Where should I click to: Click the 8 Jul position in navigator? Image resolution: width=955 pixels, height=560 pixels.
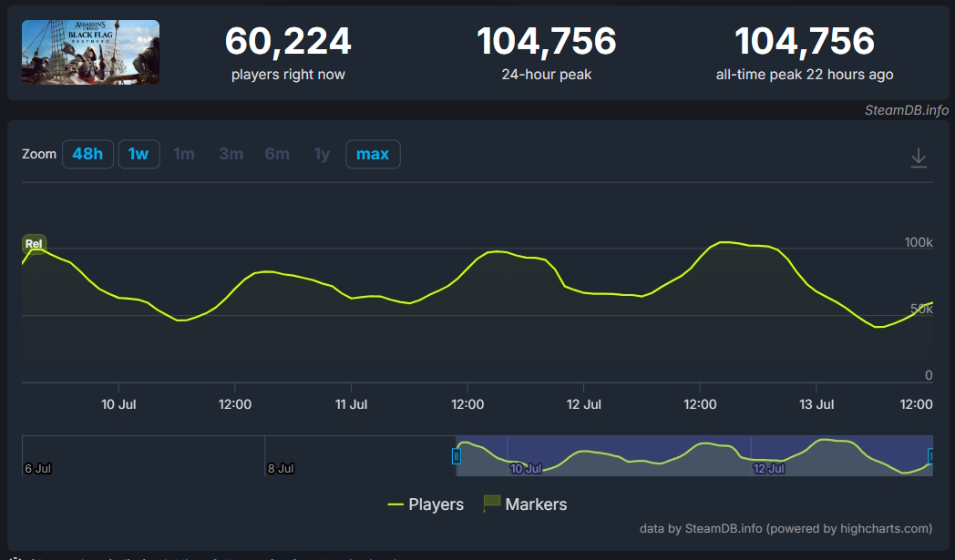coord(281,468)
